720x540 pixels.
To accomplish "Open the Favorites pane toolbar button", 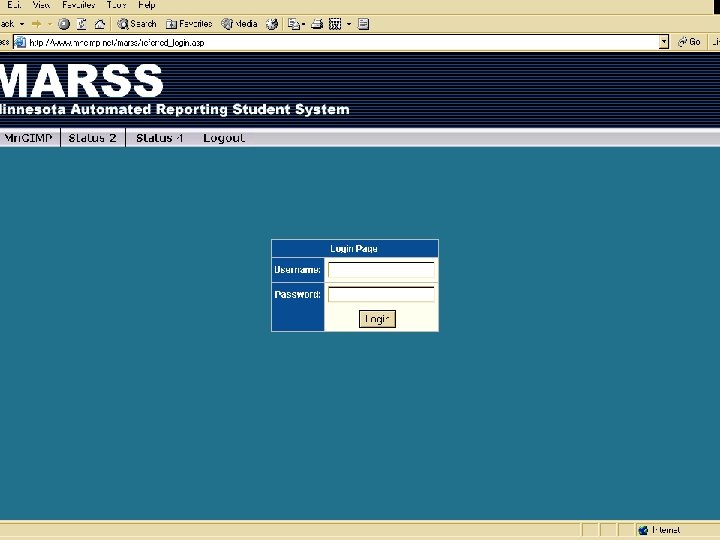I will point(189,24).
